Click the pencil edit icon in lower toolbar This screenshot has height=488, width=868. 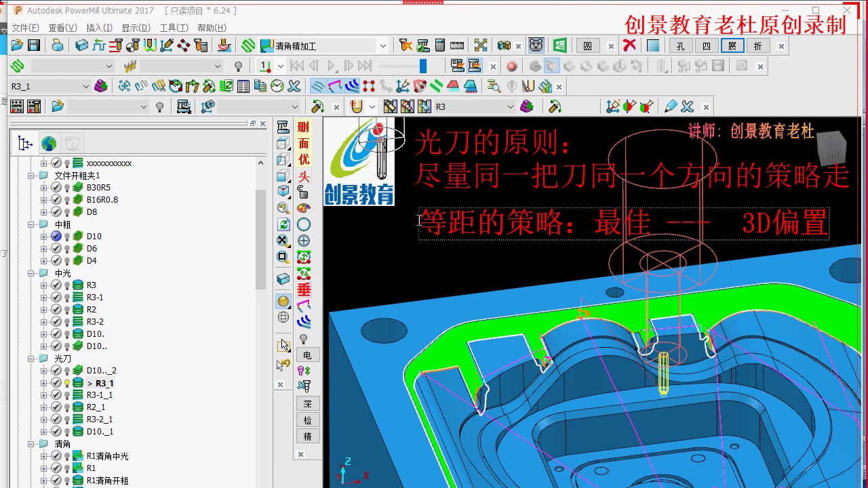(x=671, y=106)
